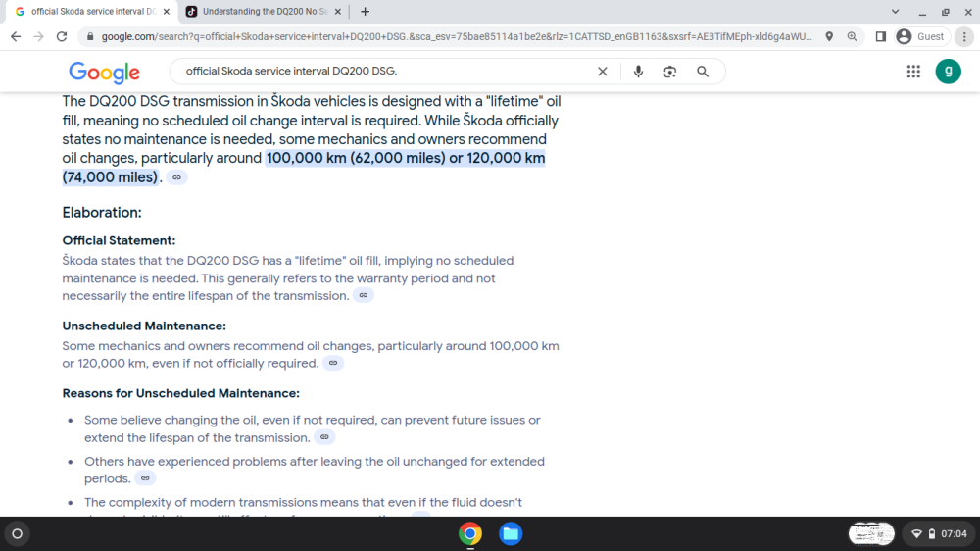Click the browser back arrow
The image size is (980, 551).
tap(16, 37)
